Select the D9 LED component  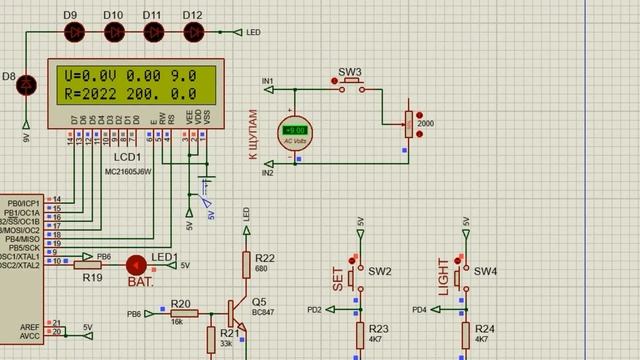(74, 32)
